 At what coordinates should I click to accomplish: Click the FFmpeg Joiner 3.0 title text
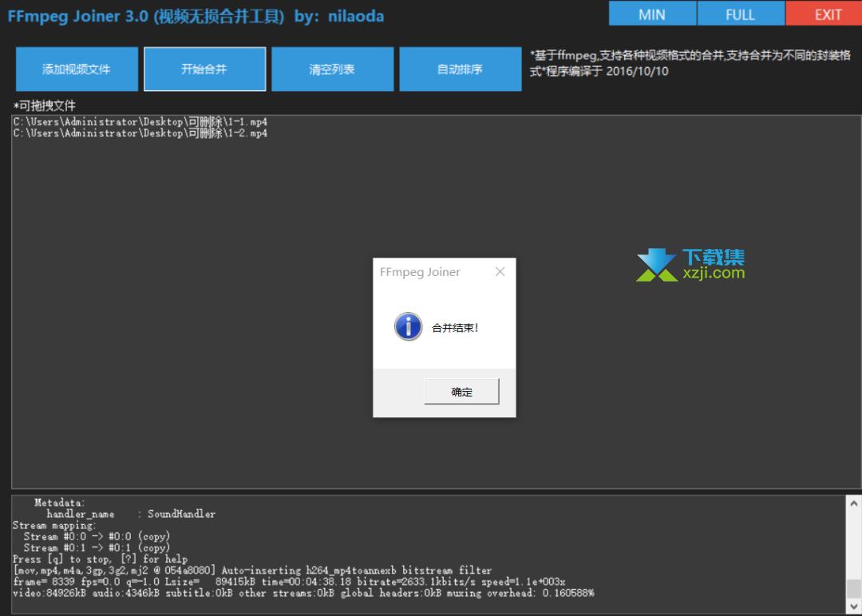click(196, 17)
